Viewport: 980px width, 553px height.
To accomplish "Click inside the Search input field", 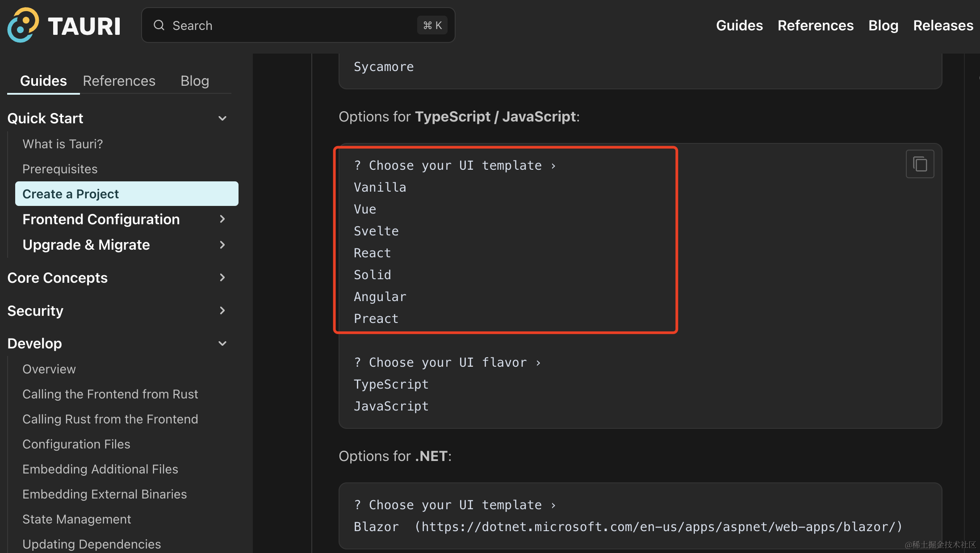I will (x=290, y=25).
